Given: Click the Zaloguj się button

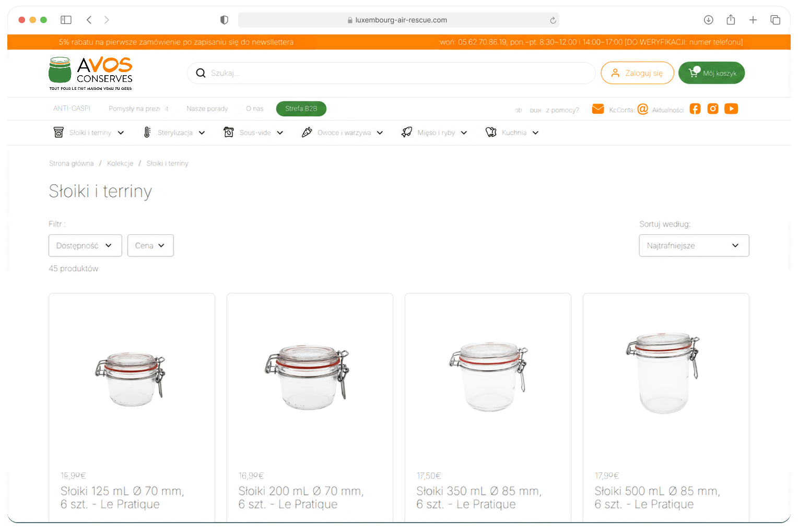Looking at the screenshot, I should (637, 73).
